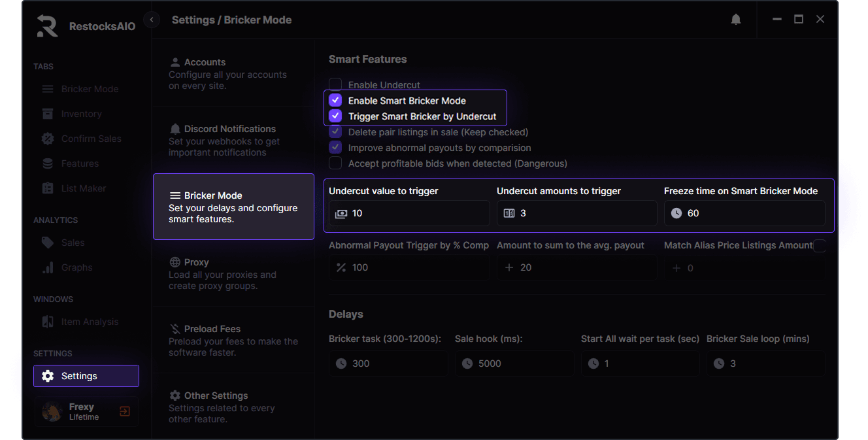
Task: Click clock icon in Bricker Sale loop field
Action: (719, 364)
